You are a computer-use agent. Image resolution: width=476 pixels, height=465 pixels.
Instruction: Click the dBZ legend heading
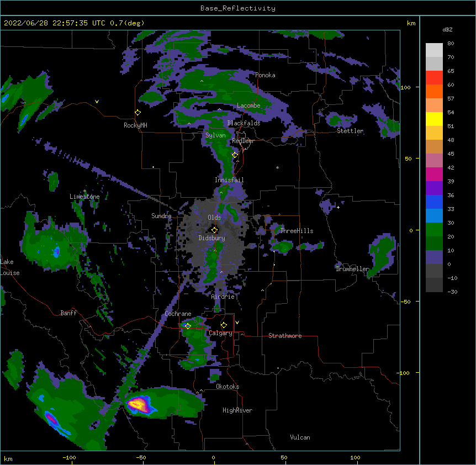(x=447, y=29)
